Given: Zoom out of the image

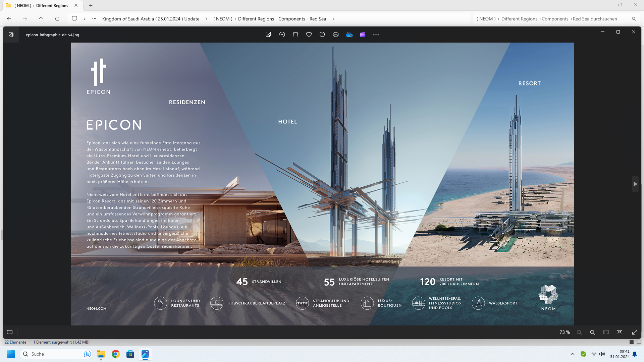Looking at the screenshot, I should click(579, 332).
